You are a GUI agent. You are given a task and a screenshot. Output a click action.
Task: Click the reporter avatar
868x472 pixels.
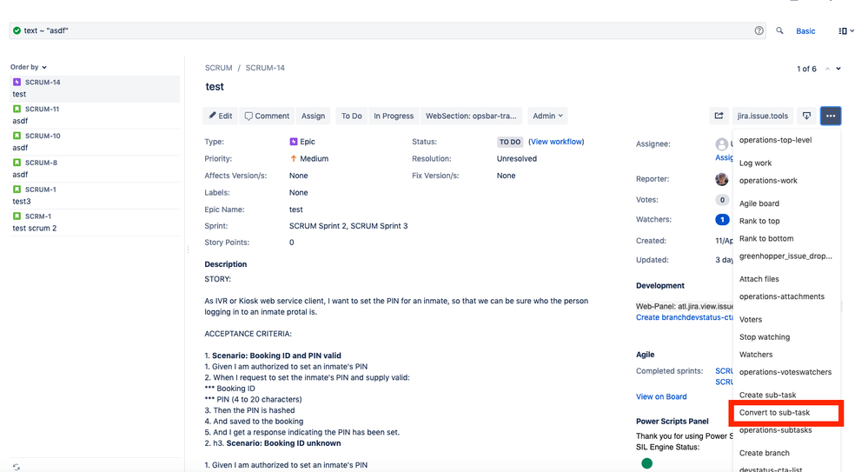tap(721, 179)
